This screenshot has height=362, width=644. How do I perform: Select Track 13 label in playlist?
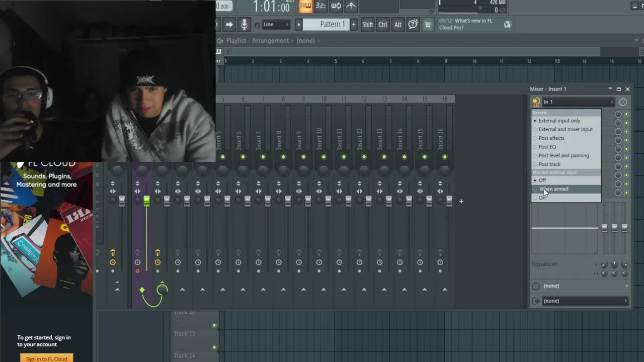(184, 333)
